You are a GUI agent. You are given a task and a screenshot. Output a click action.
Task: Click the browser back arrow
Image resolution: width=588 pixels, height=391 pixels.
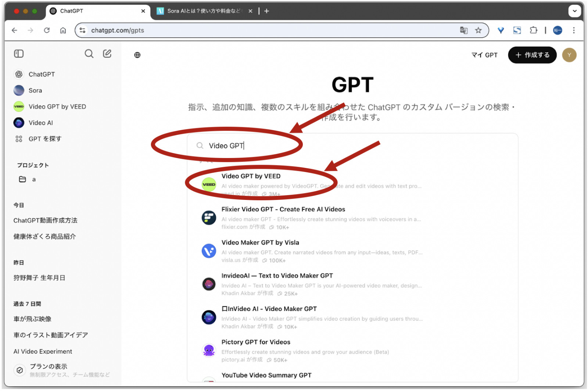pos(14,31)
